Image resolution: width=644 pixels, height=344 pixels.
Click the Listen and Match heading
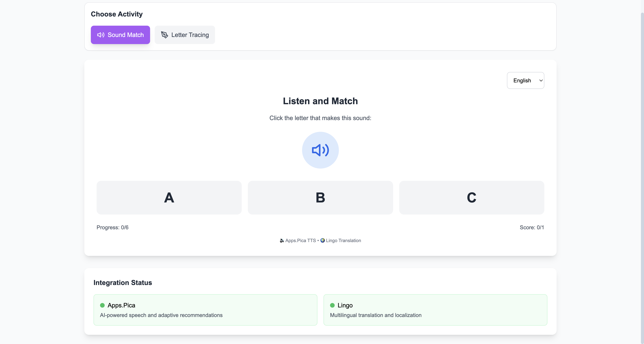pos(320,101)
